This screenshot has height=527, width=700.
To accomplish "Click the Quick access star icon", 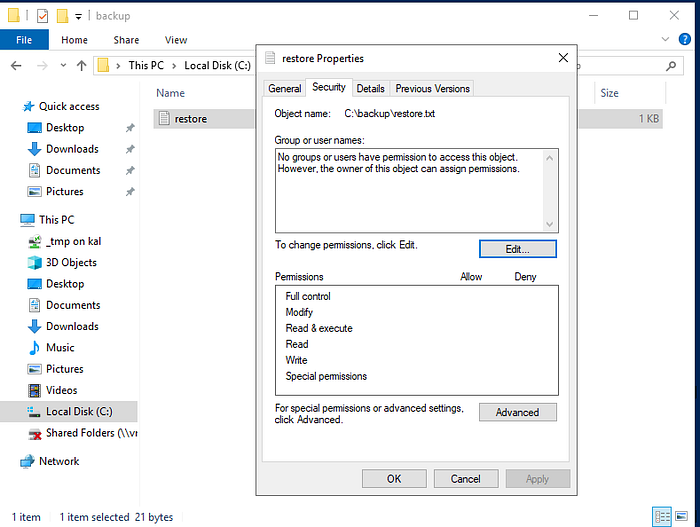I will coord(29,106).
